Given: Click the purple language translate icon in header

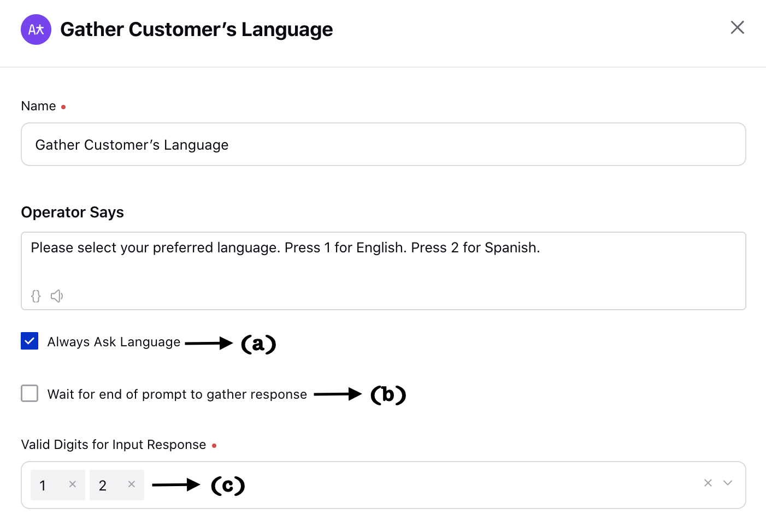Looking at the screenshot, I should point(36,29).
